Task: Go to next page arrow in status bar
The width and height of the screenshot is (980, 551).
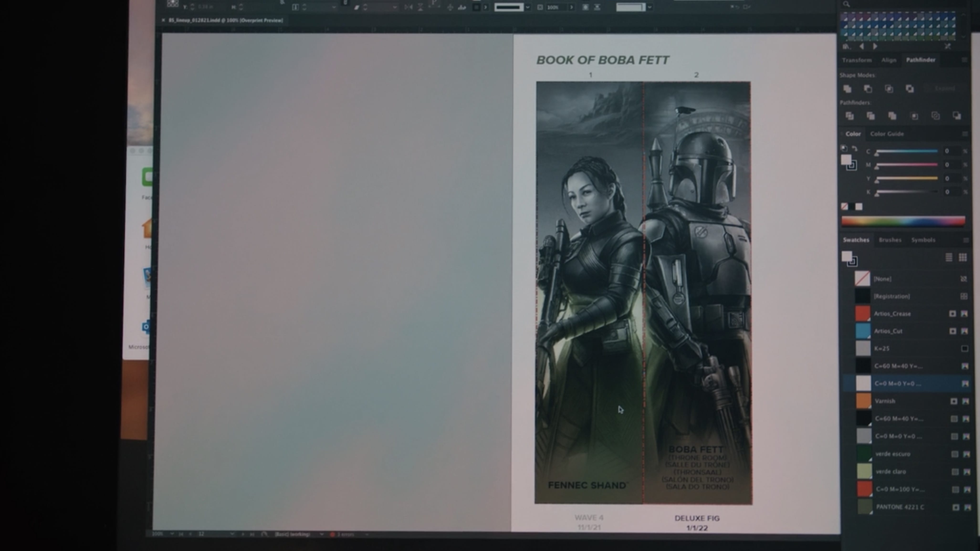Action: pos(243,534)
